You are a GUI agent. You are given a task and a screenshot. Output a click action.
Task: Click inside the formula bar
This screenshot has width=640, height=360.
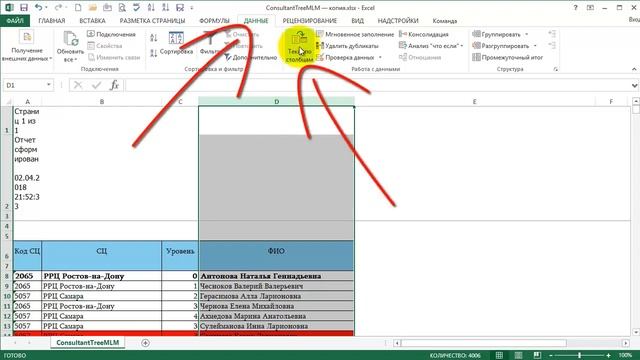tap(378, 85)
